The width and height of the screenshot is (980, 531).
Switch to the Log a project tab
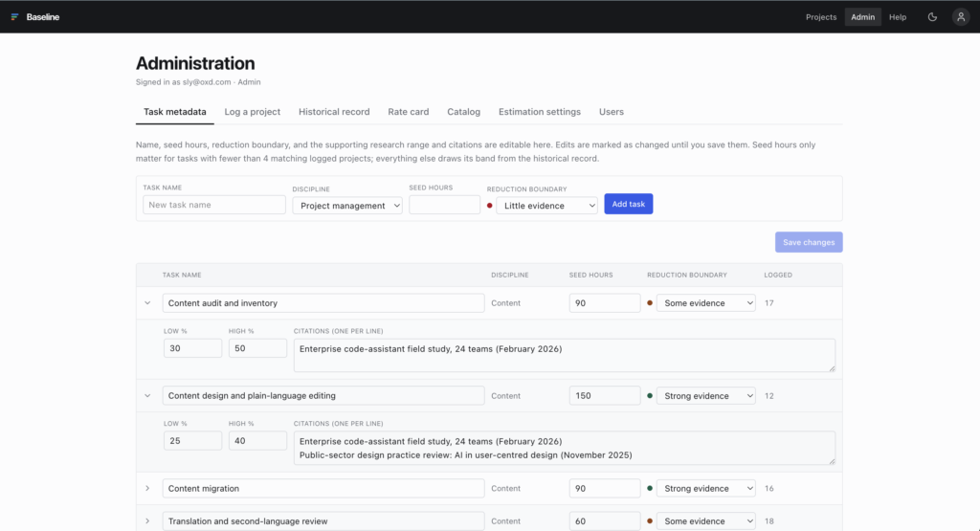(253, 112)
